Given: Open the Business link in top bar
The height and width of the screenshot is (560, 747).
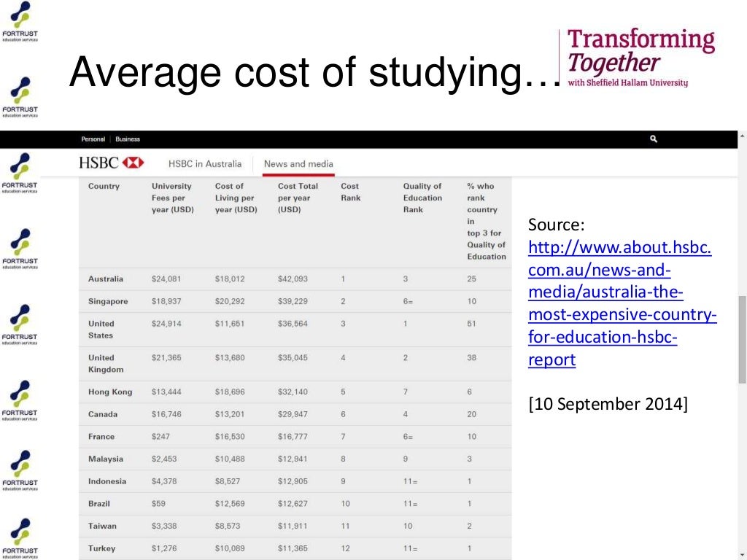Looking at the screenshot, I should (128, 139).
